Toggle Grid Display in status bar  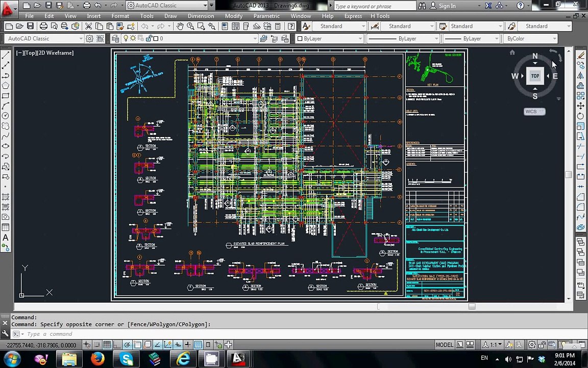click(x=107, y=345)
